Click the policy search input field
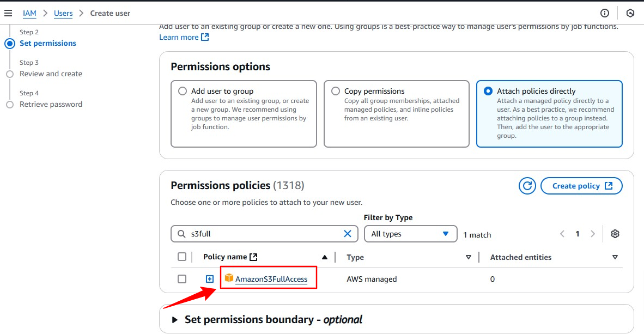The height and width of the screenshot is (334, 644). click(x=264, y=234)
